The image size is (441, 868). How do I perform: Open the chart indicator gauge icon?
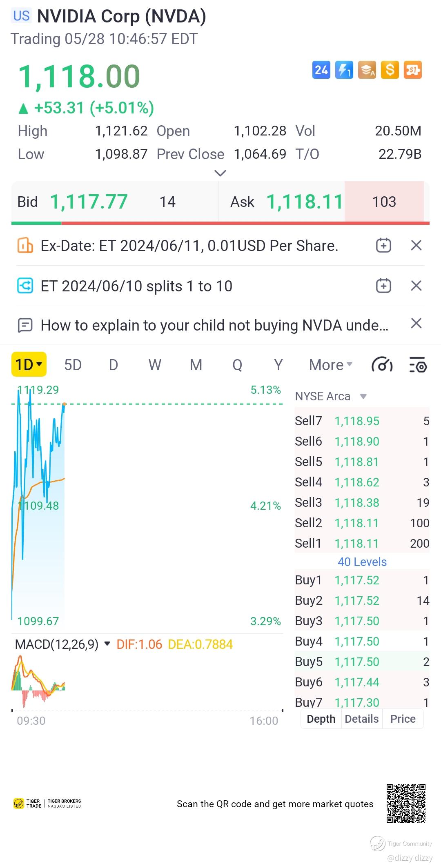382,365
